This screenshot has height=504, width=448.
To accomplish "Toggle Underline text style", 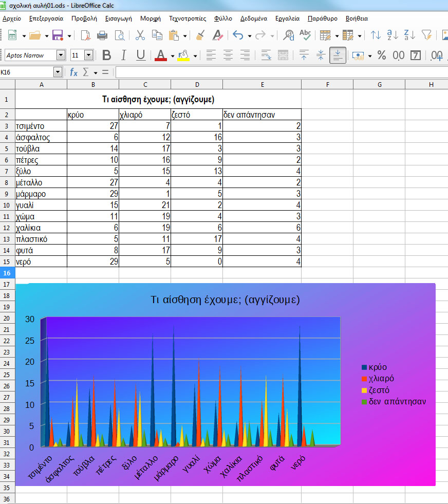I will point(141,55).
